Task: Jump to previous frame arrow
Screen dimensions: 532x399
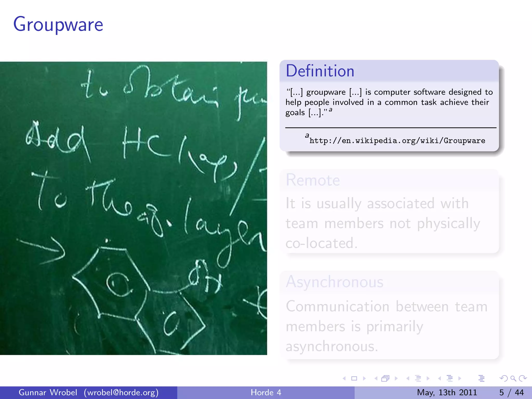Action: pos(376,378)
